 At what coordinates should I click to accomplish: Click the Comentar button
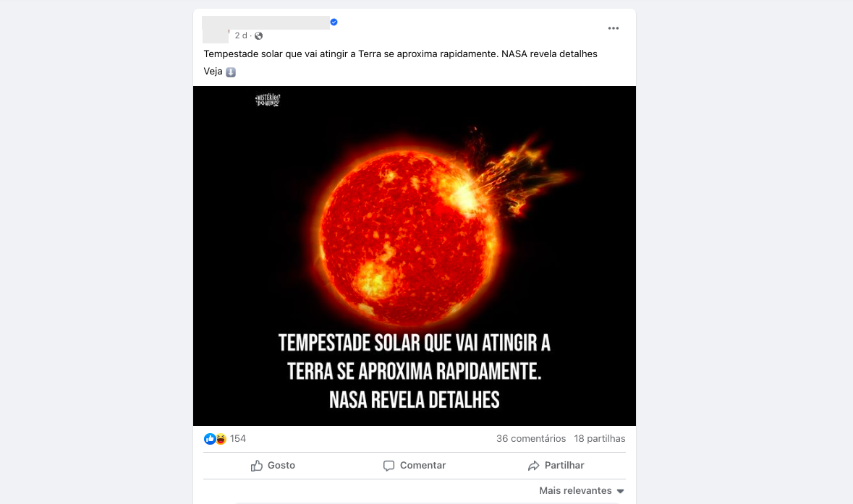415,466
